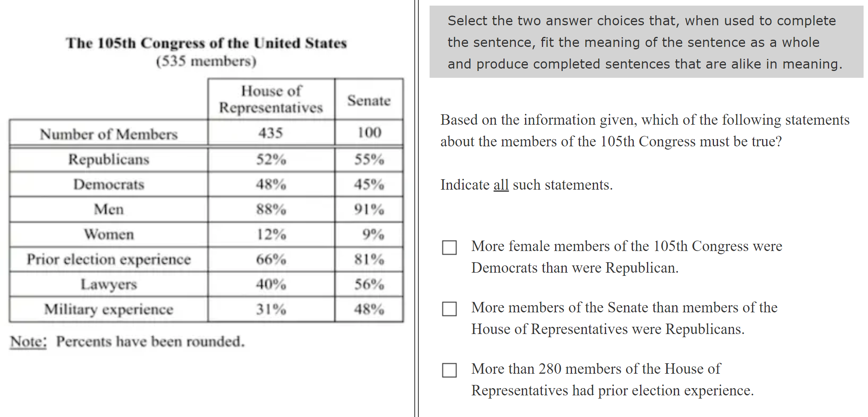Click the 'Senate' column header
This screenshot has height=417, width=868.
click(x=369, y=100)
